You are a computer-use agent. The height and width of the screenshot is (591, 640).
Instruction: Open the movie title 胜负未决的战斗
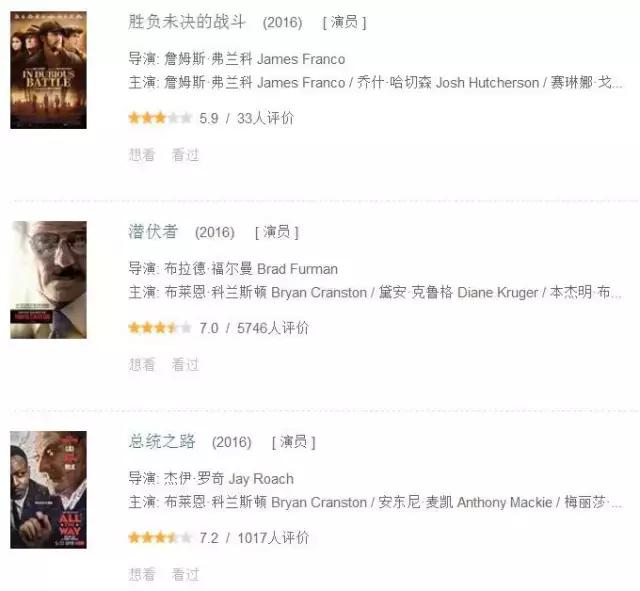click(x=187, y=22)
